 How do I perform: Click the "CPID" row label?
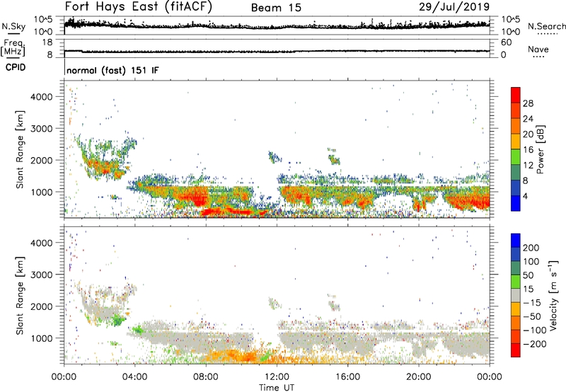click(16, 67)
